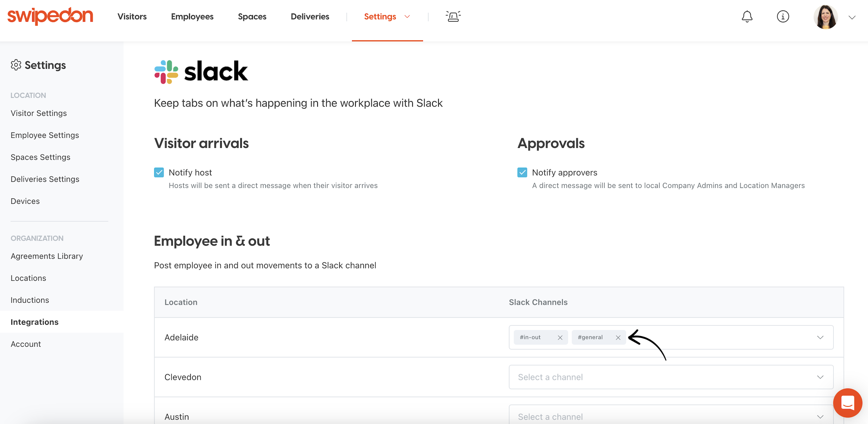
Task: Open the emergency evacuation alarm icon
Action: point(453,16)
